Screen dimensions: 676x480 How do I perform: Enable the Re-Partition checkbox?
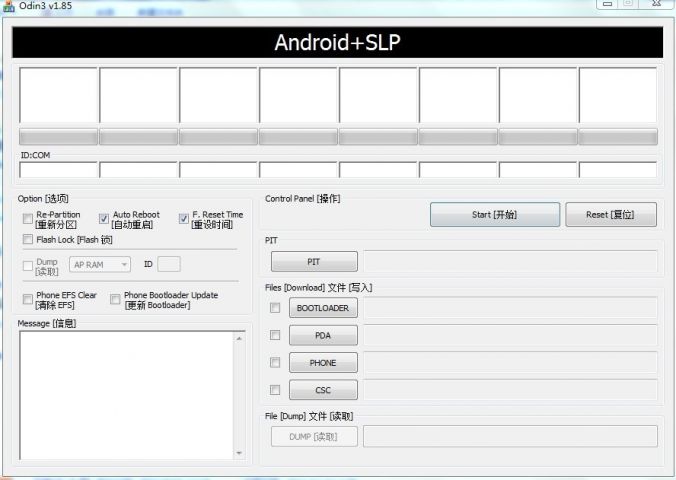27,216
